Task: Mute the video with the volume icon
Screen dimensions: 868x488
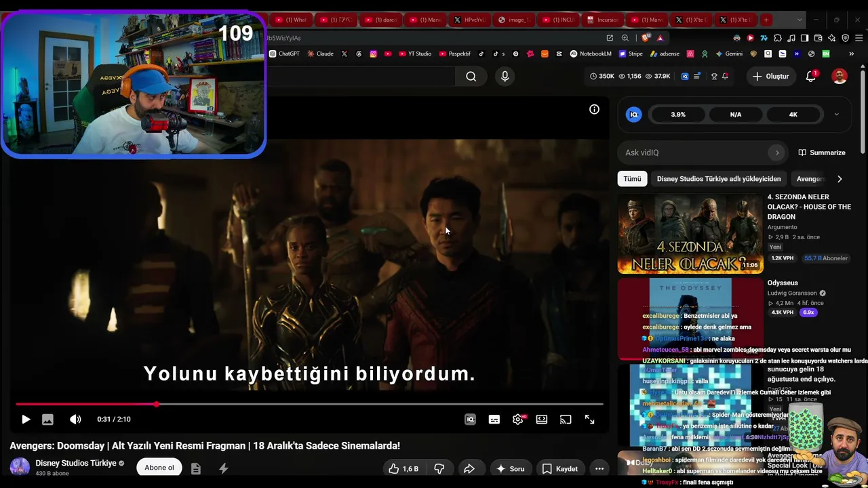Action: 75,420
